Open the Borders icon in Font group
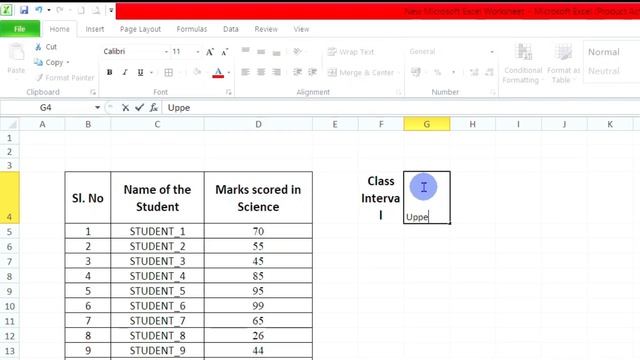The width and height of the screenshot is (640, 360). [x=169, y=72]
